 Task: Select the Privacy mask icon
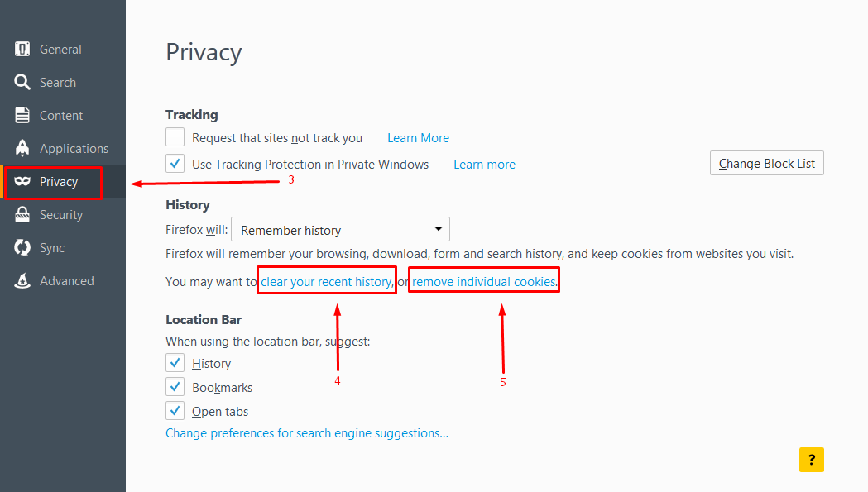24,181
